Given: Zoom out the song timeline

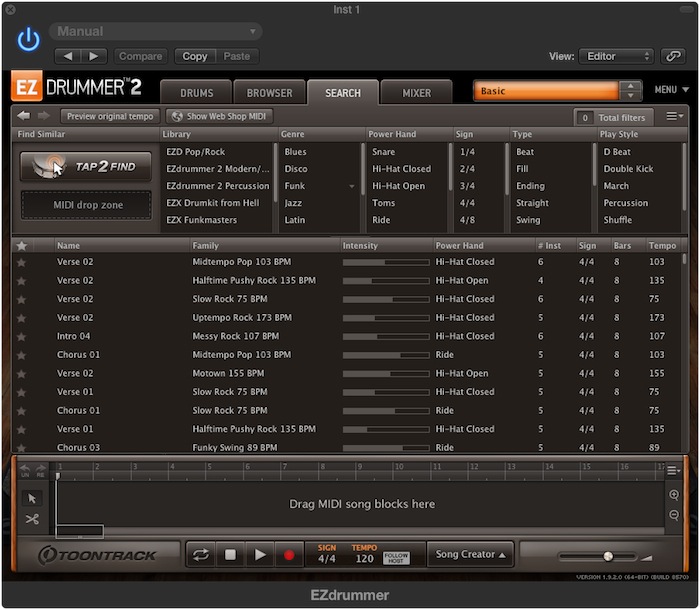Looking at the screenshot, I should [674, 515].
